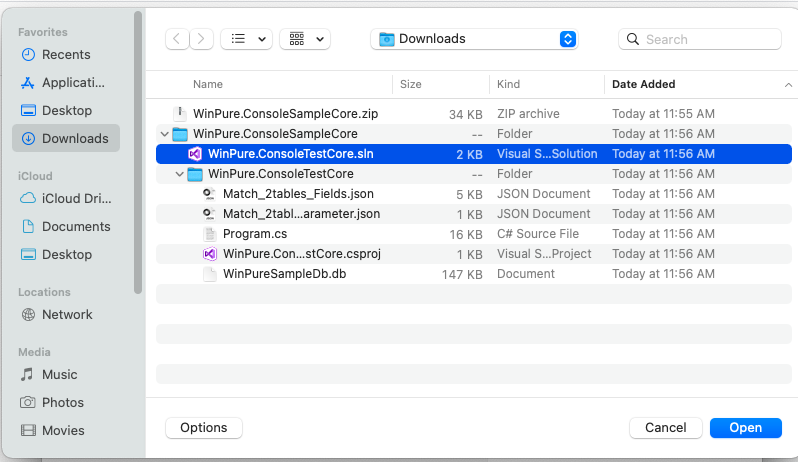Reverse sort order with Date Added arrow
Image resolution: width=798 pixels, height=462 pixels.
(788, 85)
